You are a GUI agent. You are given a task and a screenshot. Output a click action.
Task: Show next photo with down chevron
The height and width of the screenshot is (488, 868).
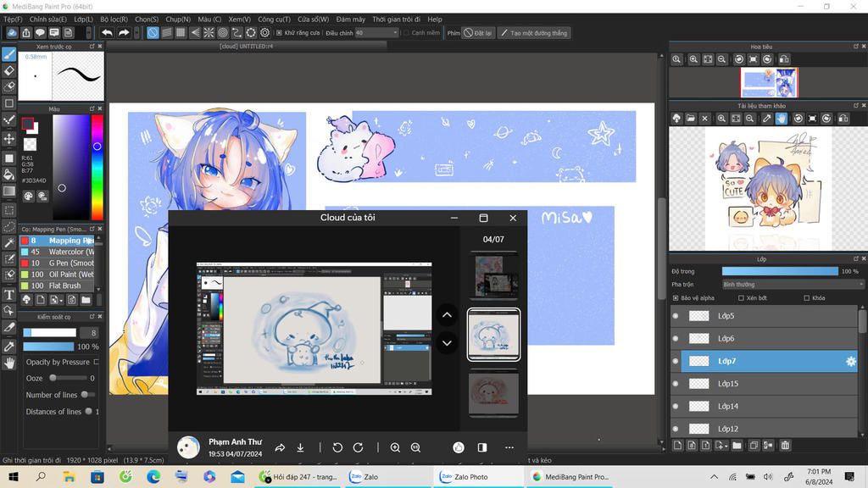point(447,343)
